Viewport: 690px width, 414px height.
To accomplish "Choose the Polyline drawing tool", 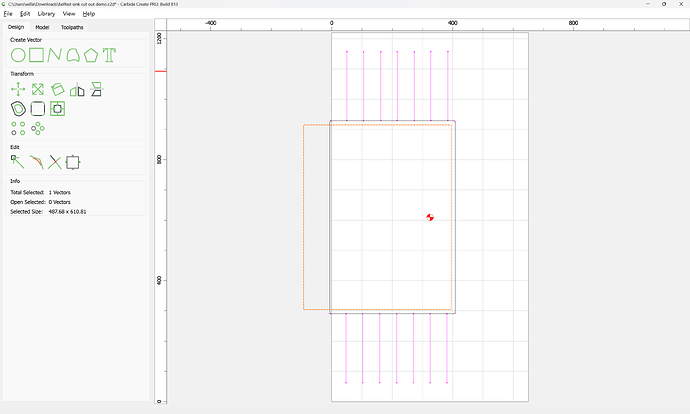I will pos(55,55).
